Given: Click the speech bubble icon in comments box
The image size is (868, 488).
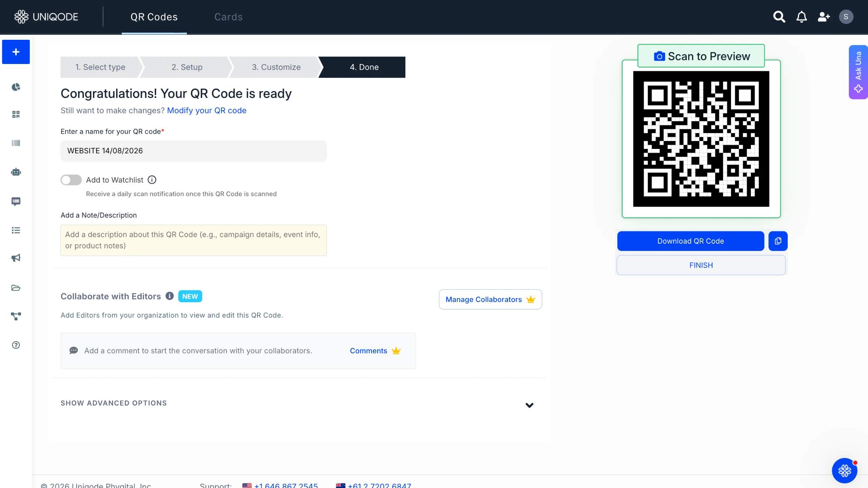Looking at the screenshot, I should tap(74, 351).
